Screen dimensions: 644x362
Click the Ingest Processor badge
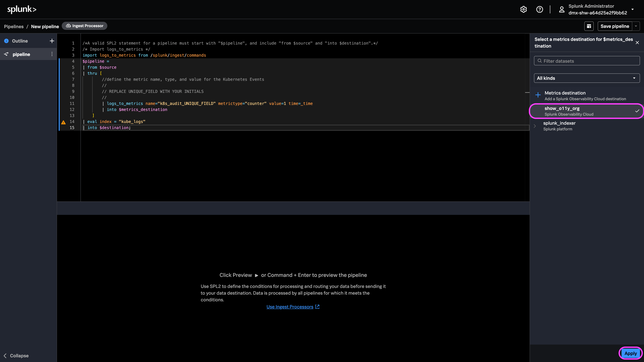pyautogui.click(x=85, y=26)
